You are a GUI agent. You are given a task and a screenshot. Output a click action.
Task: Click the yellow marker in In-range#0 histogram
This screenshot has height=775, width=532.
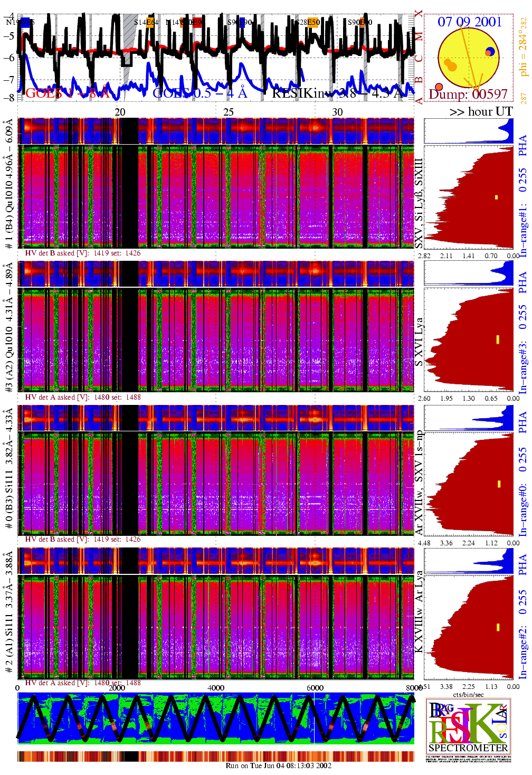point(499,484)
